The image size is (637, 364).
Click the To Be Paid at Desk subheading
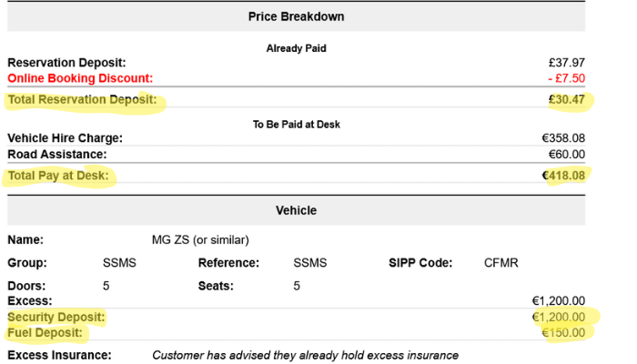click(296, 124)
